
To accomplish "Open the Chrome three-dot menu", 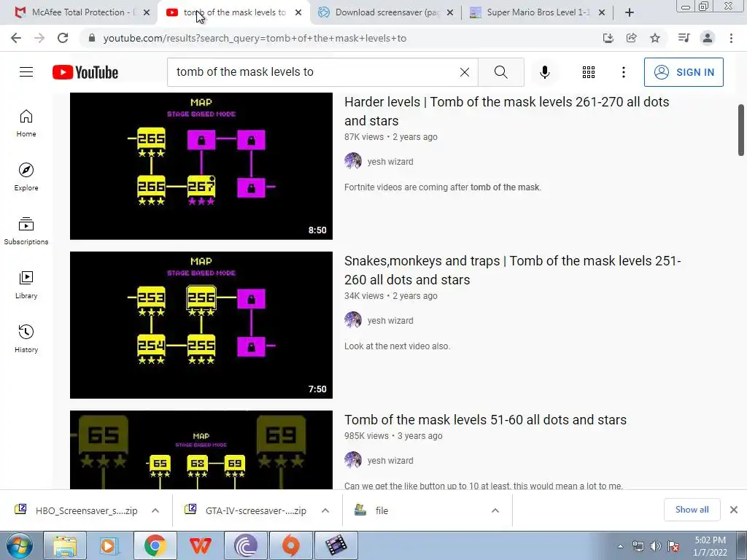I will tap(731, 38).
